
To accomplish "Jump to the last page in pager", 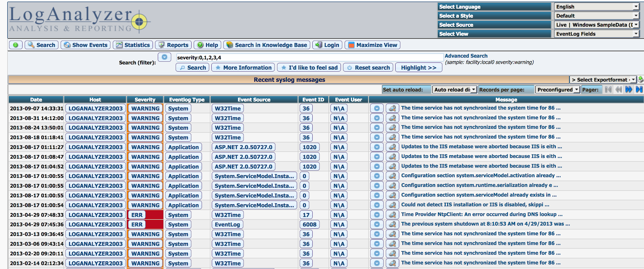I will click(639, 89).
